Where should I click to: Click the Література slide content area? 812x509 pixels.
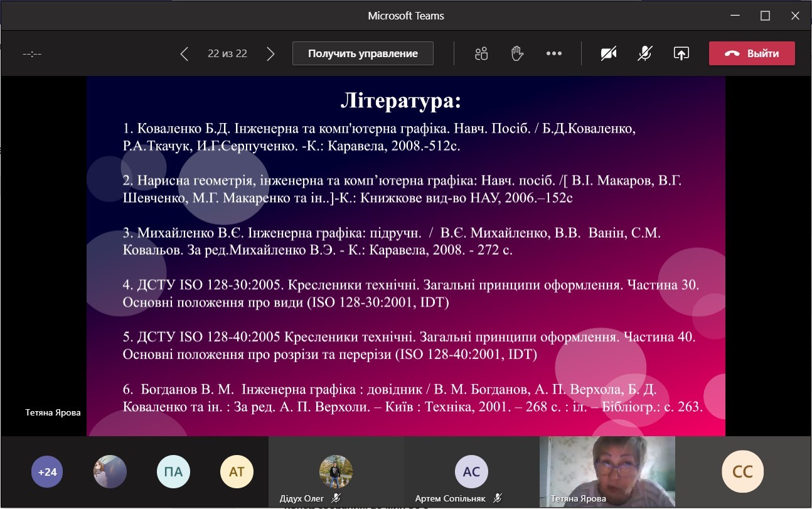click(406, 256)
